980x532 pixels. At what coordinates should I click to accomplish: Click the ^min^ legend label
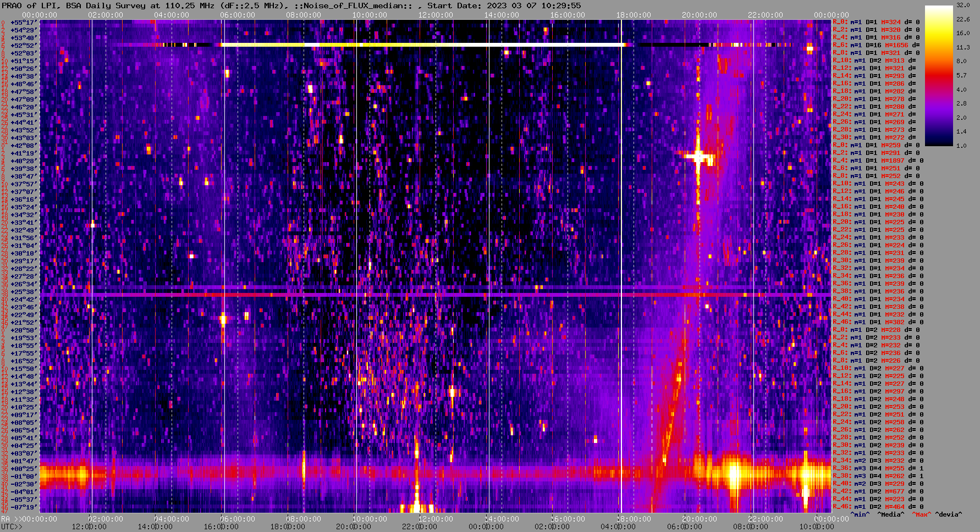pos(860,514)
